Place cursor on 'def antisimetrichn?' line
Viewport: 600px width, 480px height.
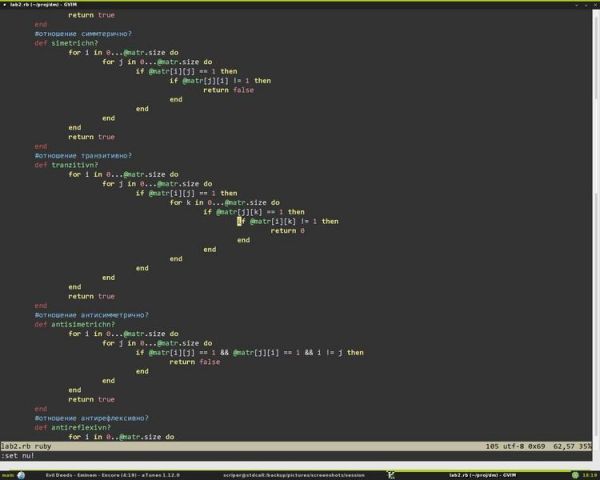[75, 324]
